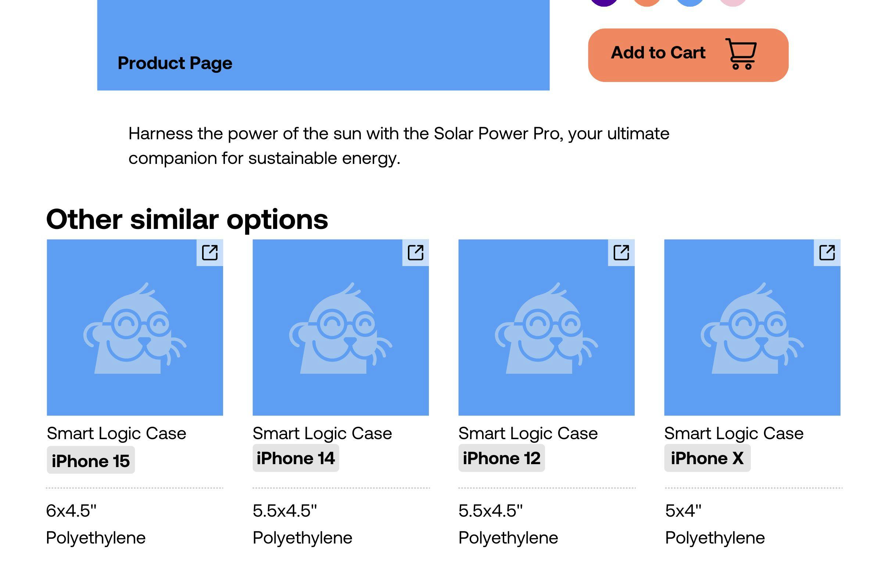Open the iPhone 14 case thumbnail image

[x=341, y=327]
